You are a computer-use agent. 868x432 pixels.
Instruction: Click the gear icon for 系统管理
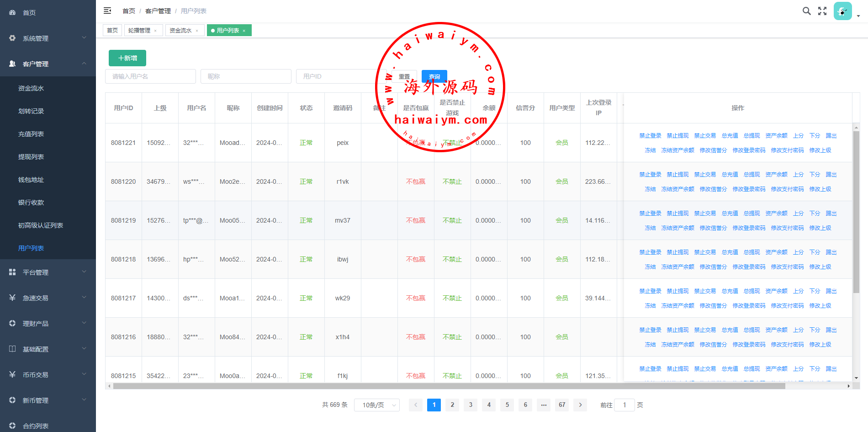tap(12, 38)
